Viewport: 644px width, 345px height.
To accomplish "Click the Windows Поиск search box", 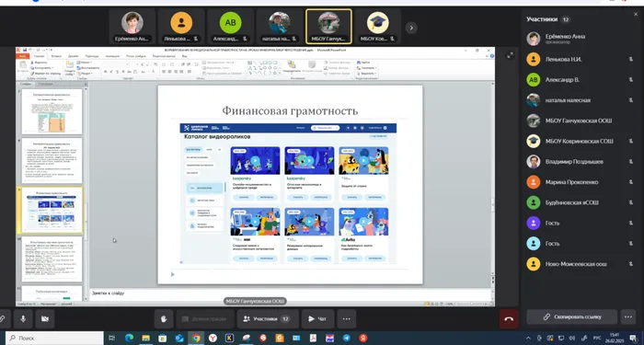I will coord(53,338).
